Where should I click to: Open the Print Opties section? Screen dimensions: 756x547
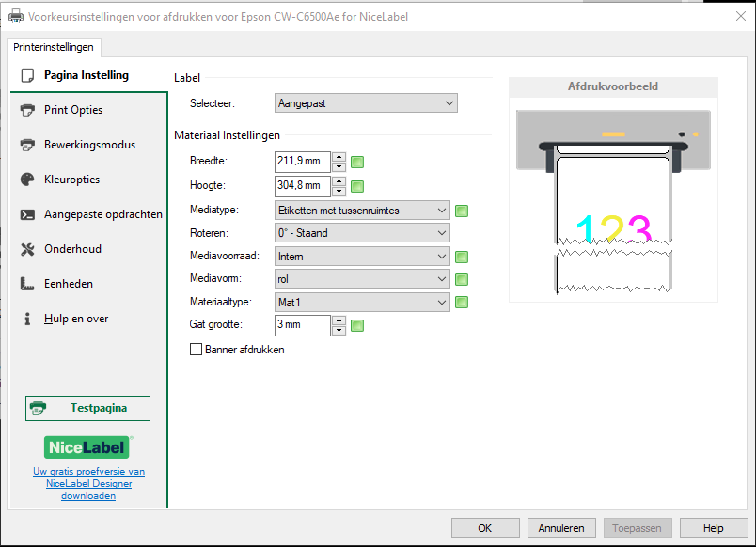tap(88, 110)
